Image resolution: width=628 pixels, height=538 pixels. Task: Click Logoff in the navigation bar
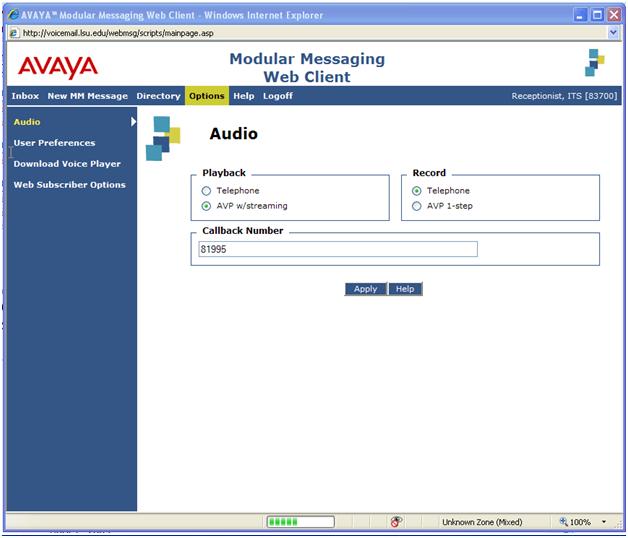[278, 96]
